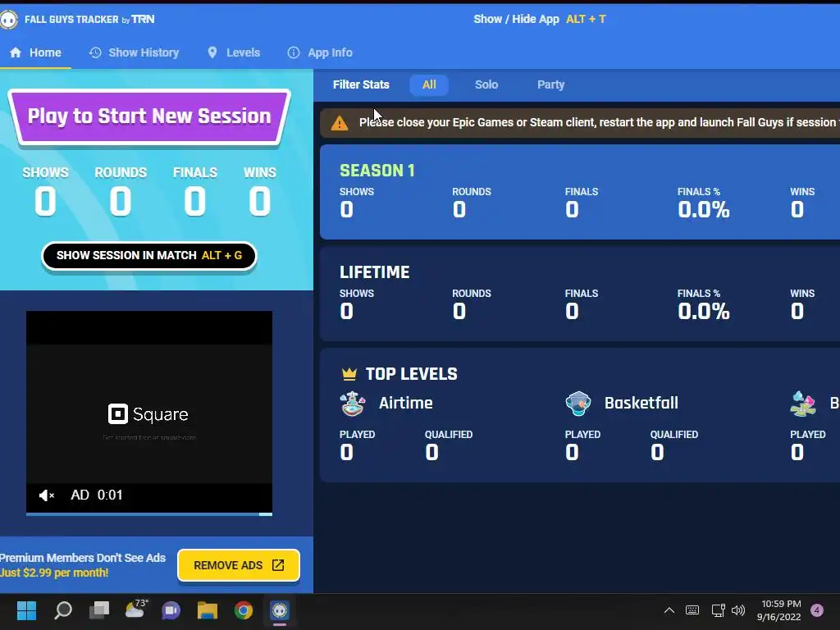Click the house icon beside Home
840x630 pixels.
[x=16, y=52]
